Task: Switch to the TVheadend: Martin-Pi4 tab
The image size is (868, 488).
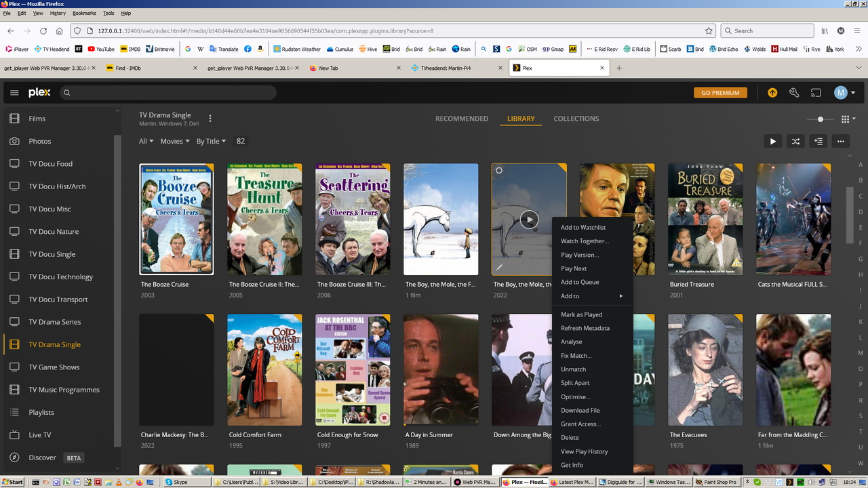Action: [x=456, y=68]
